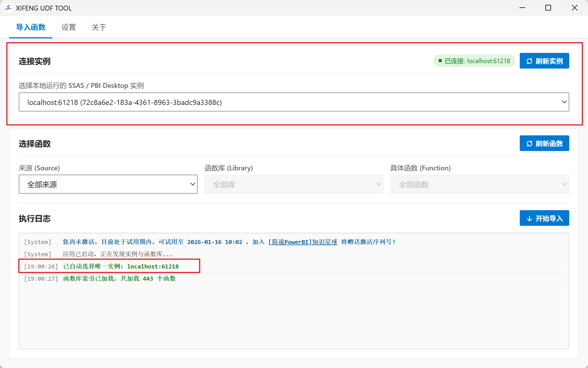Click the down-arrow icon in 开始导入 button
The image size is (588, 368).
point(529,218)
